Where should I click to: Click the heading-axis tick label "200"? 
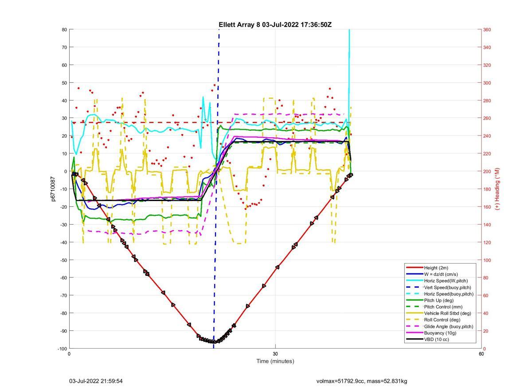487,171
